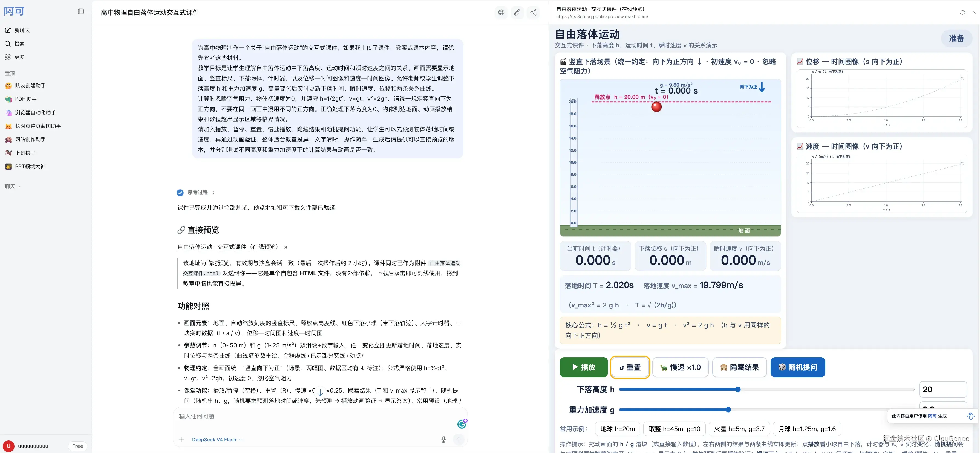Viewport: 980px width, 453px height.
Task: Click the user avatar U at bottom left
Action: pos(8,446)
